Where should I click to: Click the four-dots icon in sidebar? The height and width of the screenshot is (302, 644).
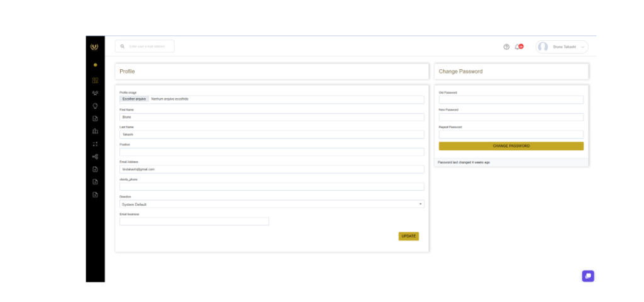[x=95, y=144]
